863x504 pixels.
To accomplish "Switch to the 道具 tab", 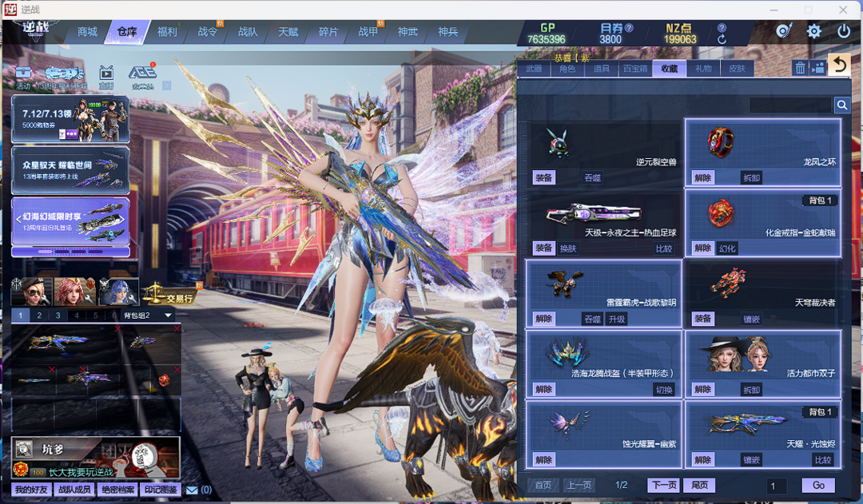I will 601,68.
